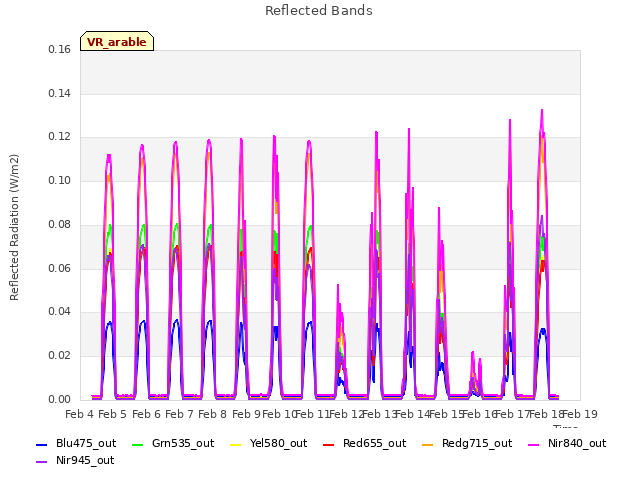
Task: Click the Feb 4 x-axis date label
Action: [x=80, y=415]
